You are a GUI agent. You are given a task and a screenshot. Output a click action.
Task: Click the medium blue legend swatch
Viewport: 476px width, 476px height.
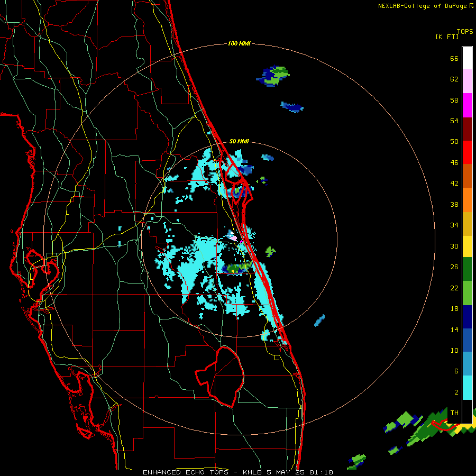tap(467, 340)
